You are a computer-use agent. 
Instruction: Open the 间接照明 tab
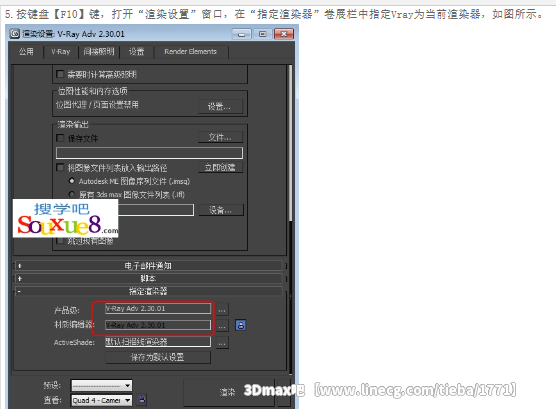[99, 52]
